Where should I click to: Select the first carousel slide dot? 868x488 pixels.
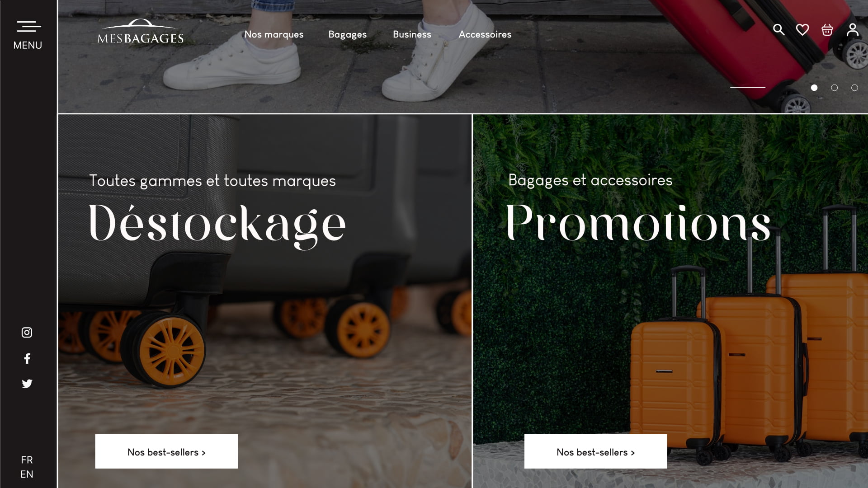point(814,88)
